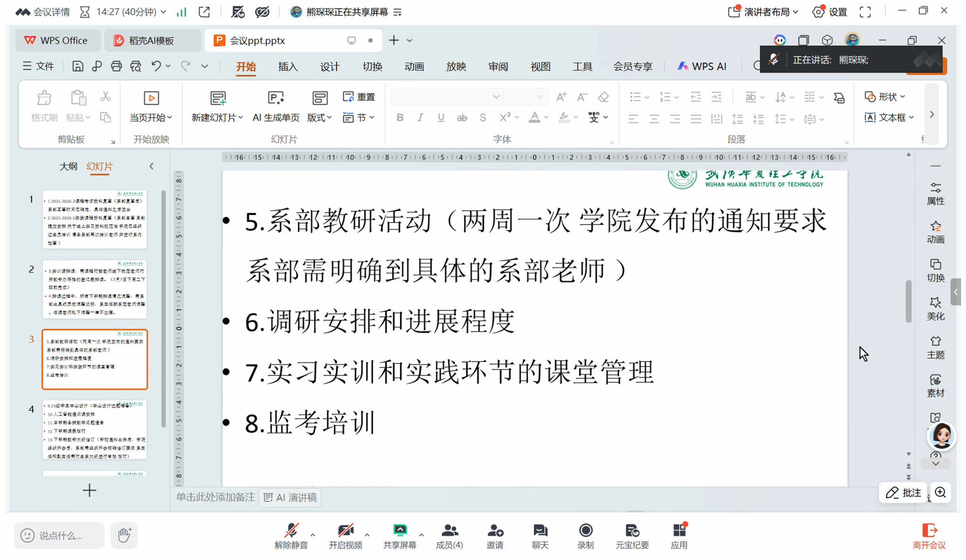This screenshot has height=560, width=966.
Task: Click the new slide icon
Action: (x=218, y=98)
